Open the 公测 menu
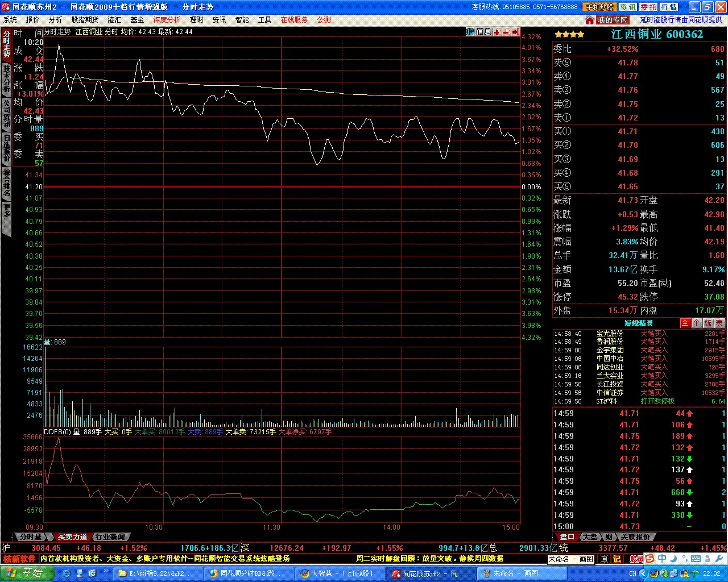This screenshot has width=728, height=582. 324,20
